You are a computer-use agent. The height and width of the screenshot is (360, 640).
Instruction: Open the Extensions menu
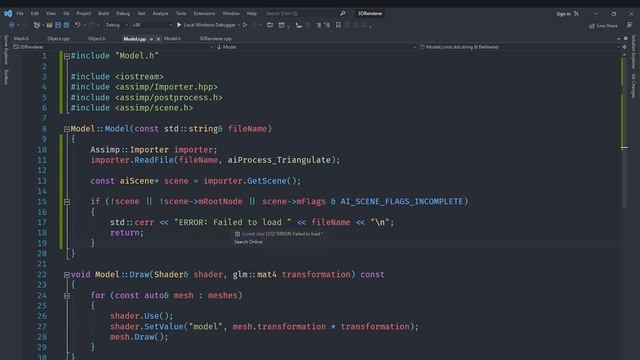point(204,13)
